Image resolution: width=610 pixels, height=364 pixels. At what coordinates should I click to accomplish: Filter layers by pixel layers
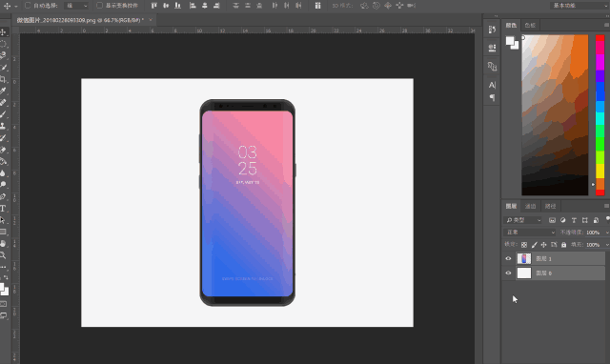[552, 220]
